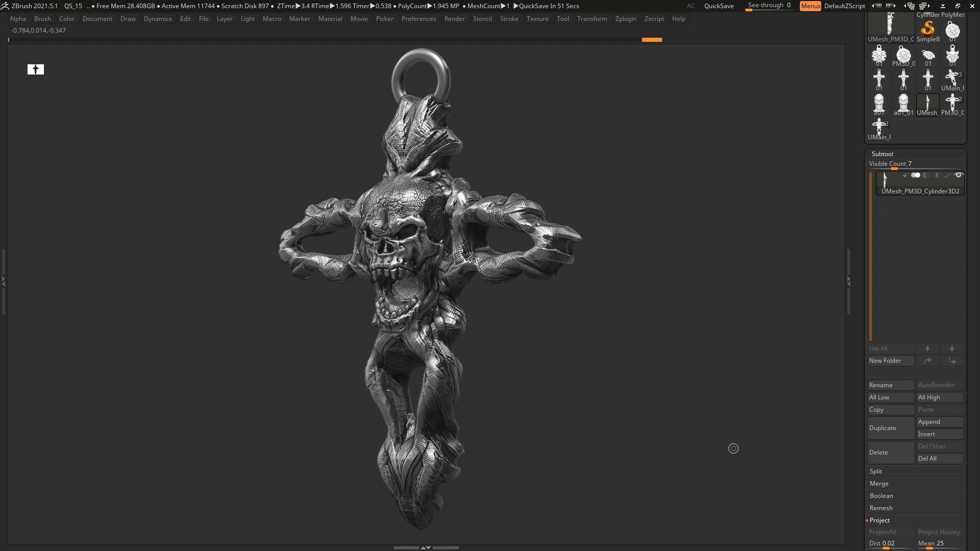
Task: Open the Brush menu
Action: pos(42,19)
